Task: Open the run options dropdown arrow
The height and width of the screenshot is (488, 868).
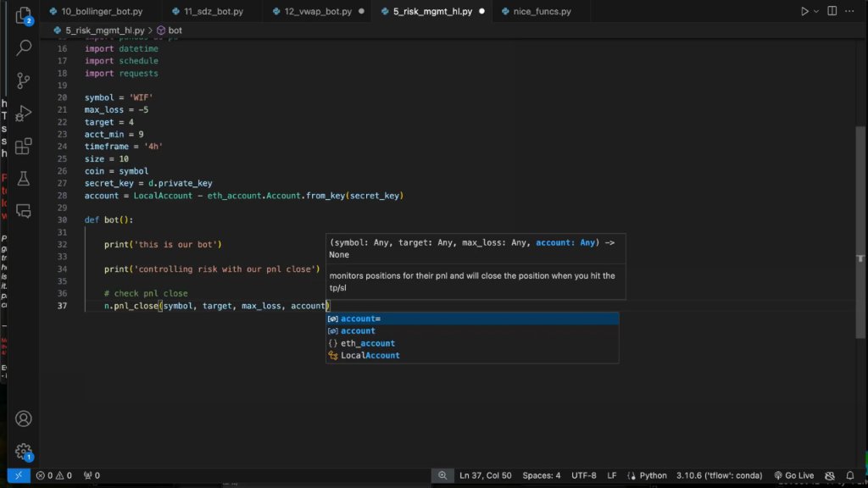Action: pos(816,11)
